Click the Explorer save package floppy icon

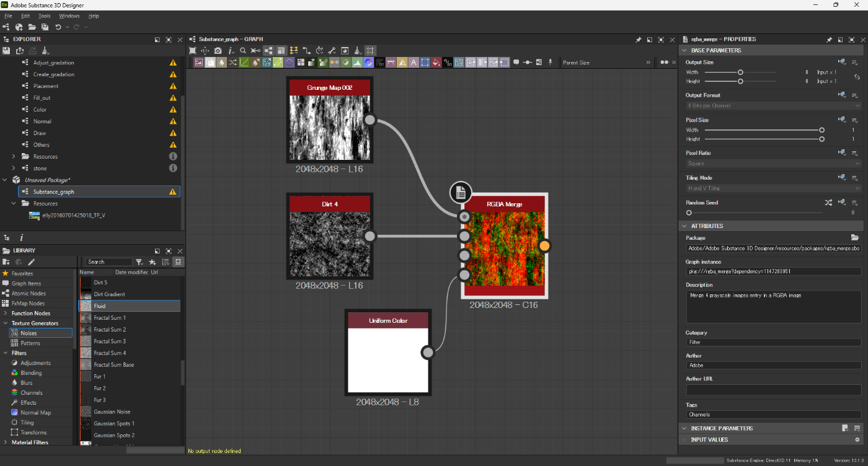7,51
